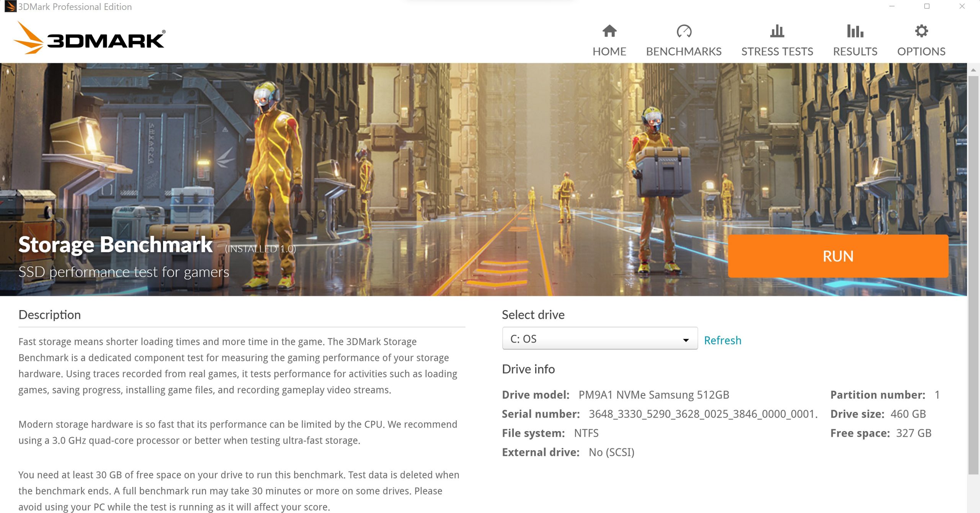Click the Drive size 460 GB value
980x513 pixels.
(x=908, y=414)
